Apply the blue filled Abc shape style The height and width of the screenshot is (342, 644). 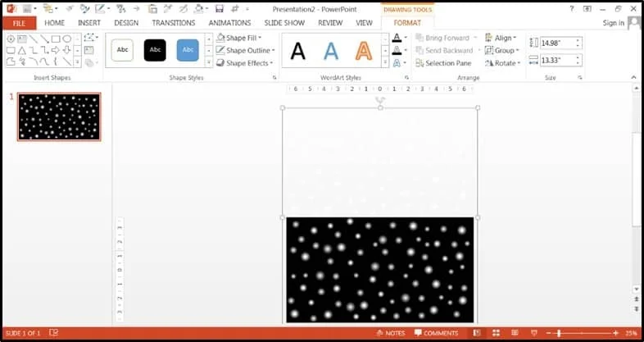188,50
